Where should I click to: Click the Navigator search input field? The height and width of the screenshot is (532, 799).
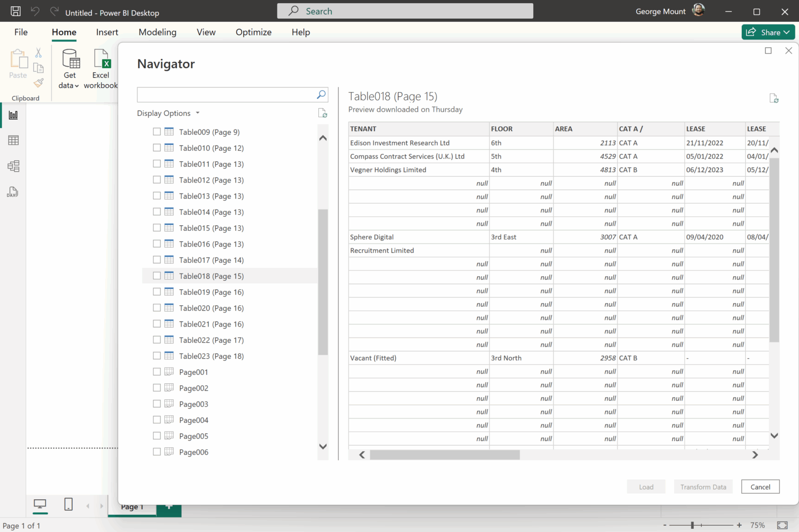coord(226,95)
